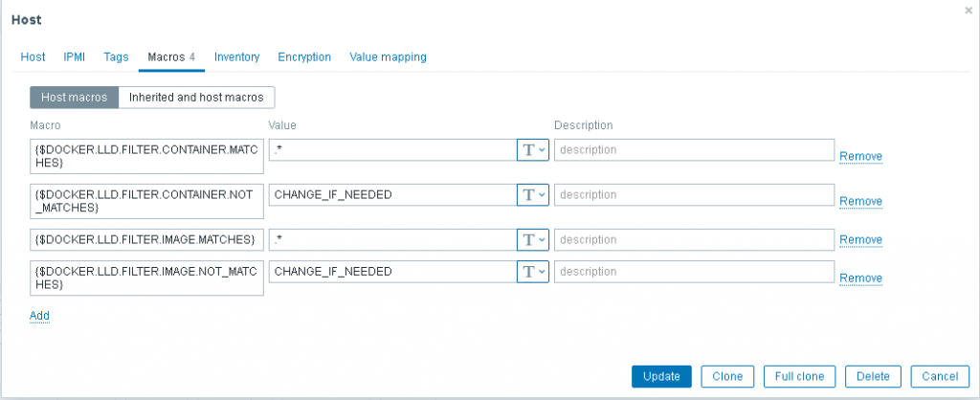Screen dimensions: 980x400
Task: Open value type dropdown for CONTAINER.NOT_MATCHES macro
Action: (533, 195)
